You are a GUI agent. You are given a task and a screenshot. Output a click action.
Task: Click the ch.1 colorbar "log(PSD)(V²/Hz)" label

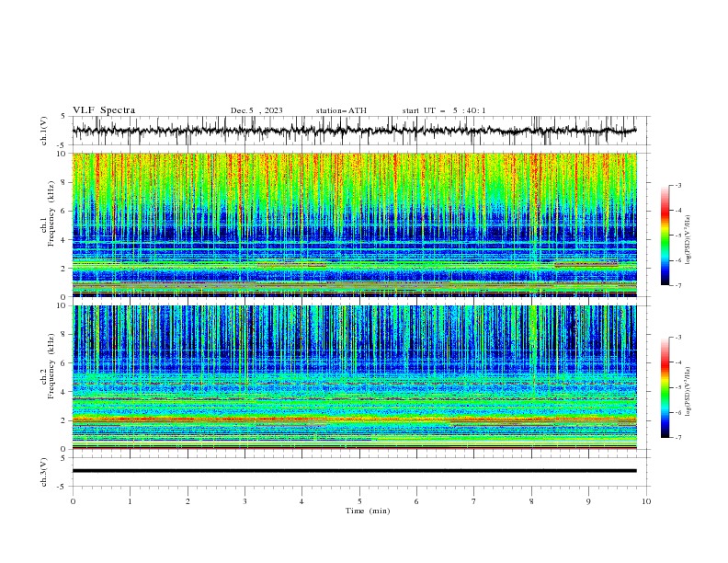click(688, 240)
